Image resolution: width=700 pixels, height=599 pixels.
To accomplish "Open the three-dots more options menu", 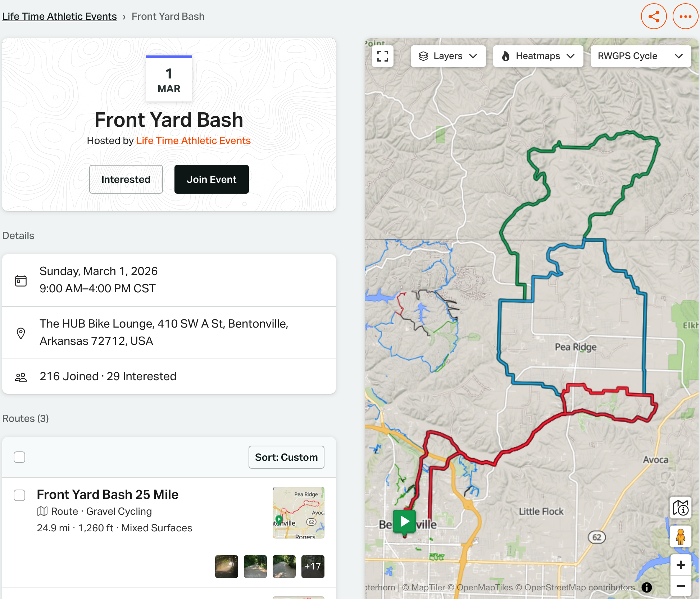I will (x=685, y=17).
